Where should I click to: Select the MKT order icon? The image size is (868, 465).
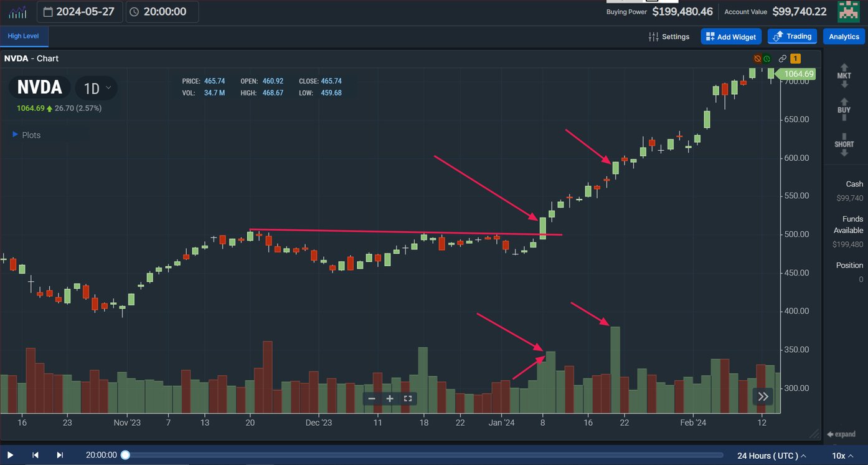pos(844,74)
